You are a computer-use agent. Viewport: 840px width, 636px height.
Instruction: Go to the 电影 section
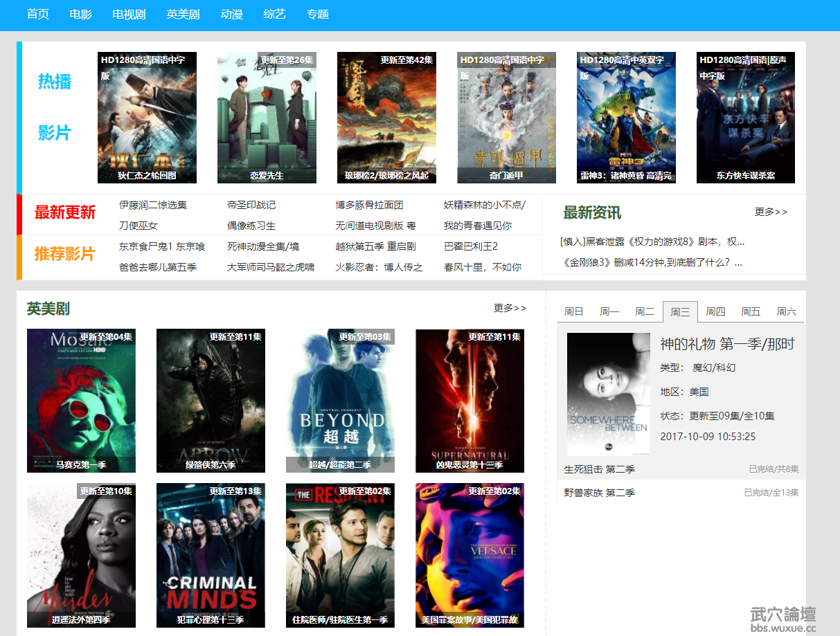(x=80, y=15)
